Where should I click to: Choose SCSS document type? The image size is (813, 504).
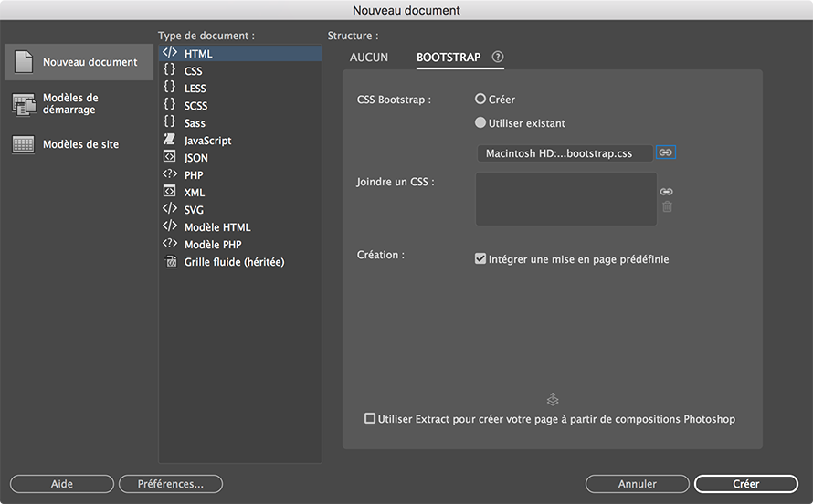tap(195, 106)
